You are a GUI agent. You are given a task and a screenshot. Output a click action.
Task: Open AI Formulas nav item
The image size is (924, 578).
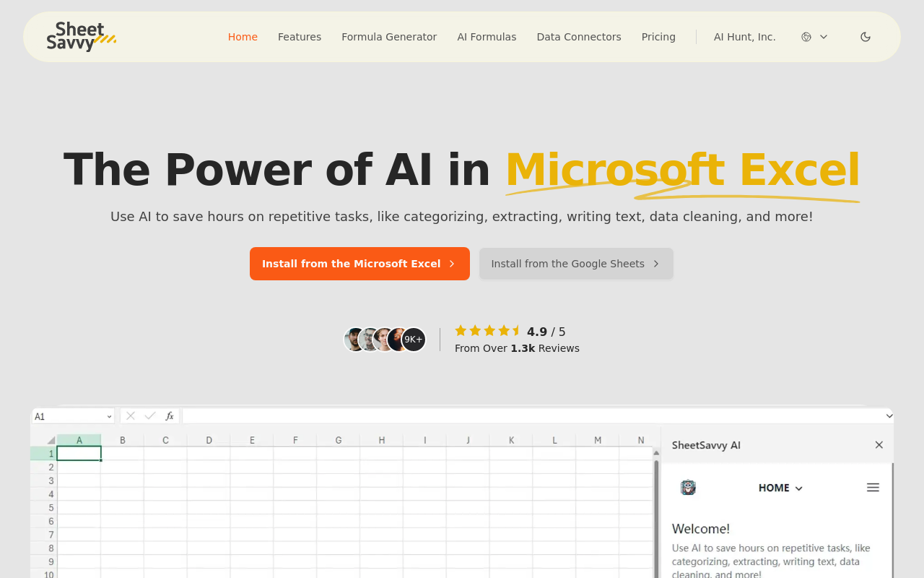point(487,37)
